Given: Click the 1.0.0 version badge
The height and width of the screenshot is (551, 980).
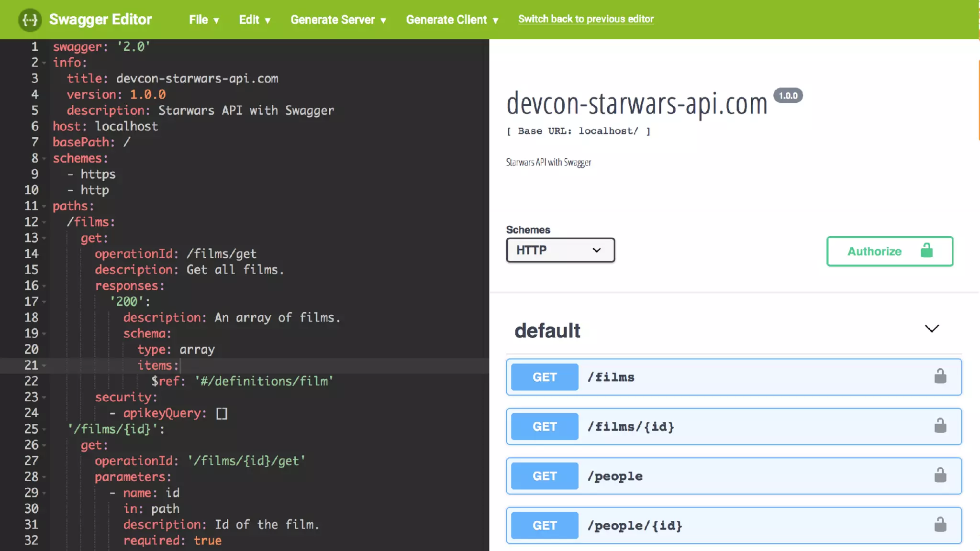Looking at the screenshot, I should coord(788,96).
